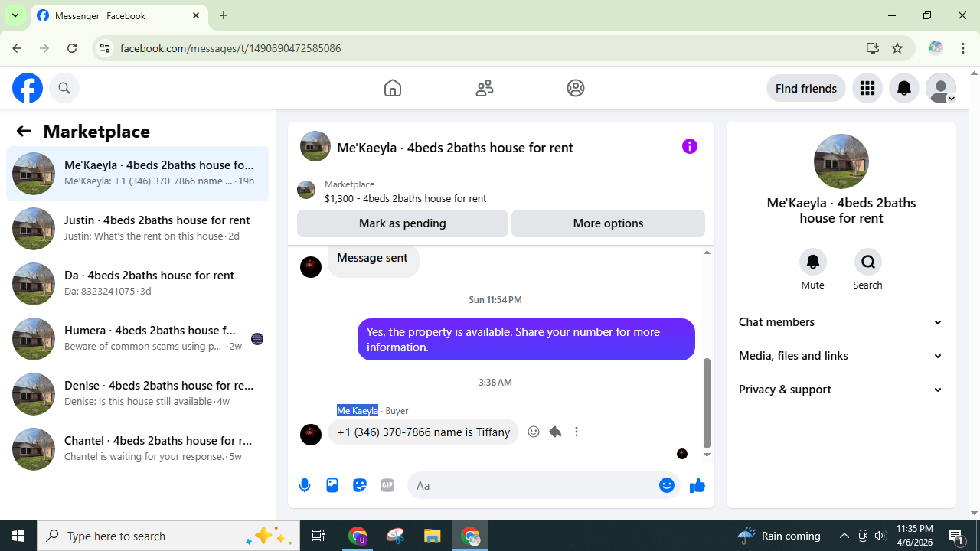Select the Messenger | Facebook browser tab
The height and width of the screenshot is (551, 980).
pos(119,15)
